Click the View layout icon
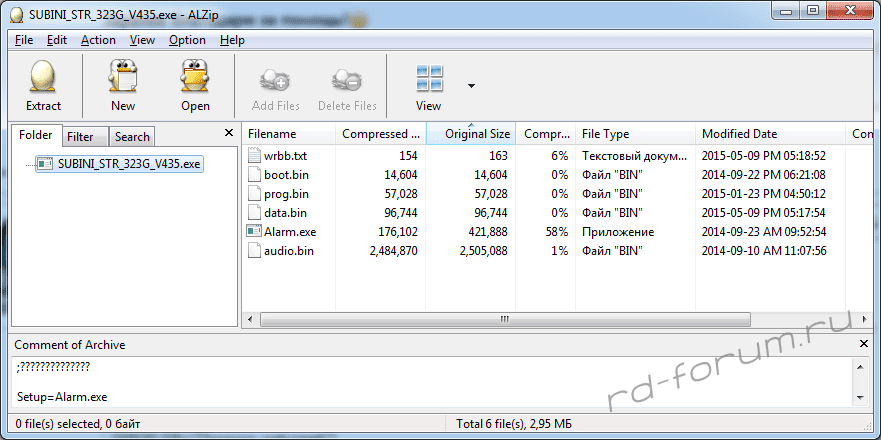This screenshot has height=440, width=881. [x=429, y=78]
